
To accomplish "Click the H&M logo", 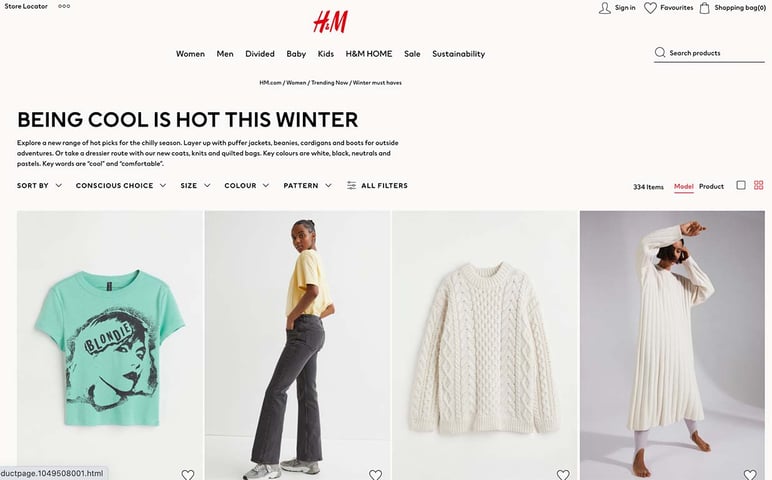I will point(330,22).
